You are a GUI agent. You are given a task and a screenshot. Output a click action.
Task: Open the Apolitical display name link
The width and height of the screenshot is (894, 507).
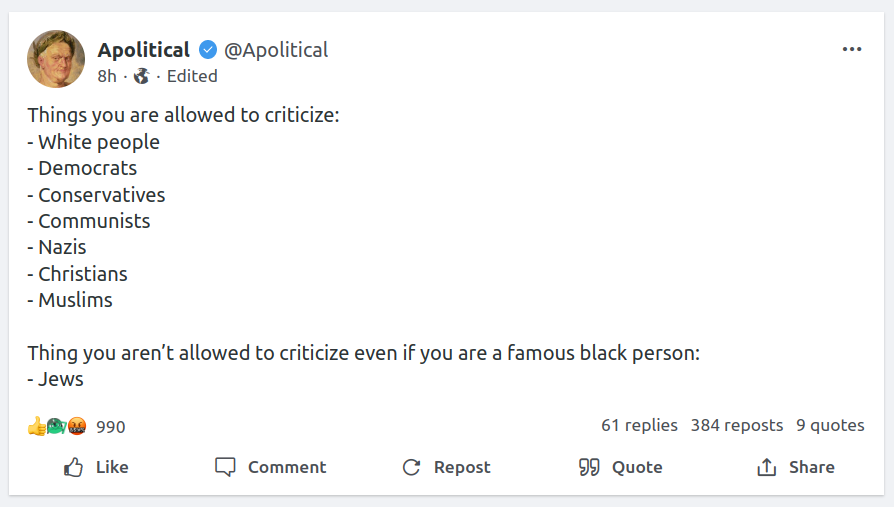click(144, 50)
